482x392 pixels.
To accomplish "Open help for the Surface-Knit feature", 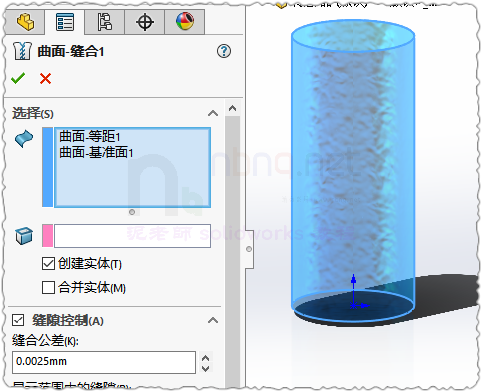I will (224, 51).
